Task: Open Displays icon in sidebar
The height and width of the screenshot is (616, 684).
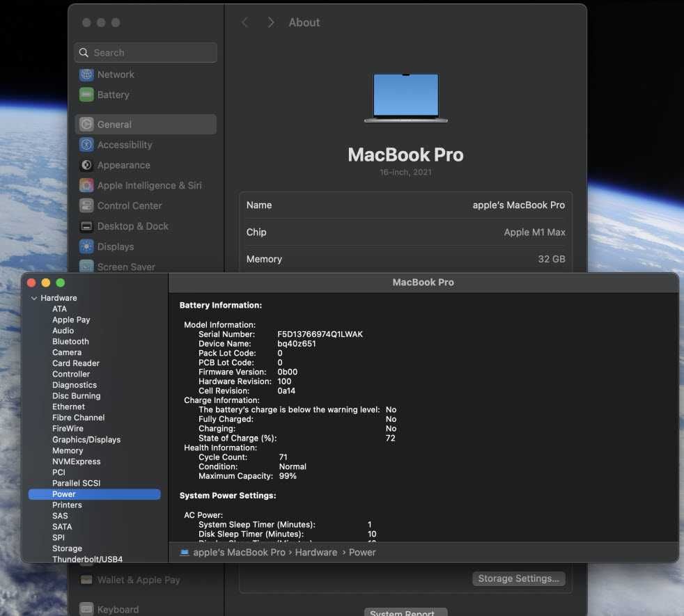Action: point(86,246)
